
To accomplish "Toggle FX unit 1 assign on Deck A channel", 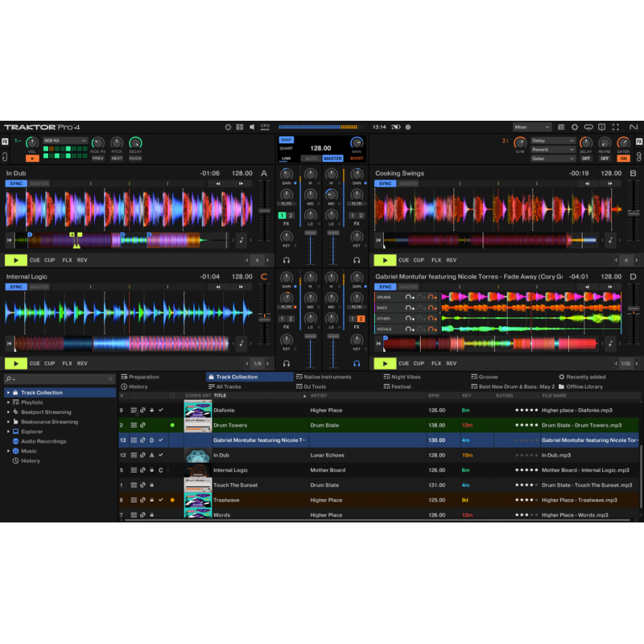I will click(283, 215).
